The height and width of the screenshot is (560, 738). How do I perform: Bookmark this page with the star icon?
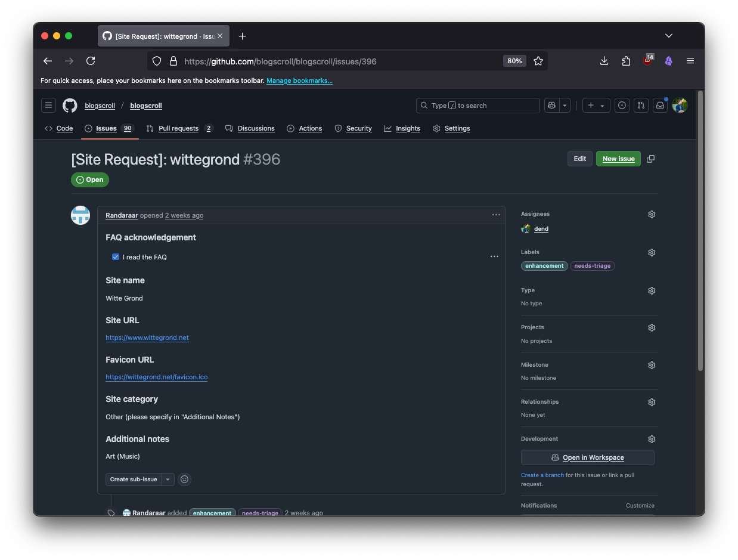pyautogui.click(x=538, y=61)
